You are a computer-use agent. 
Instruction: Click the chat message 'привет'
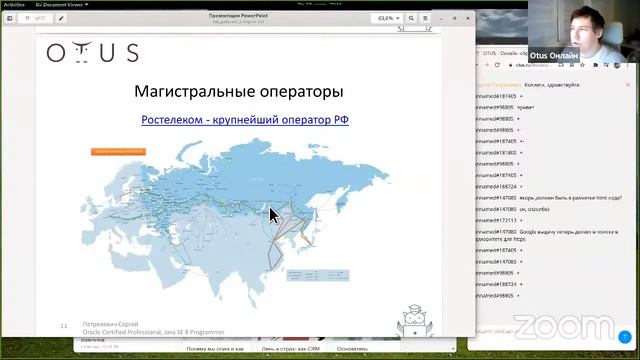pos(525,107)
